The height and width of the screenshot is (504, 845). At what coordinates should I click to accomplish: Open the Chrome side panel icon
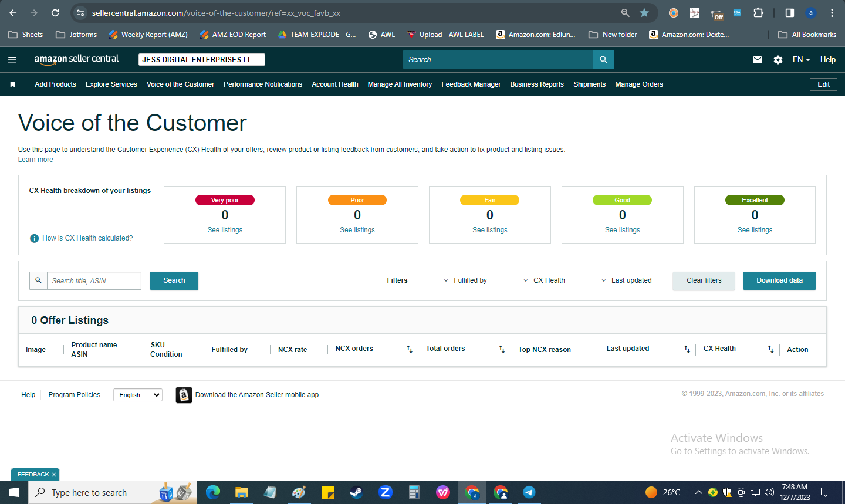(790, 12)
